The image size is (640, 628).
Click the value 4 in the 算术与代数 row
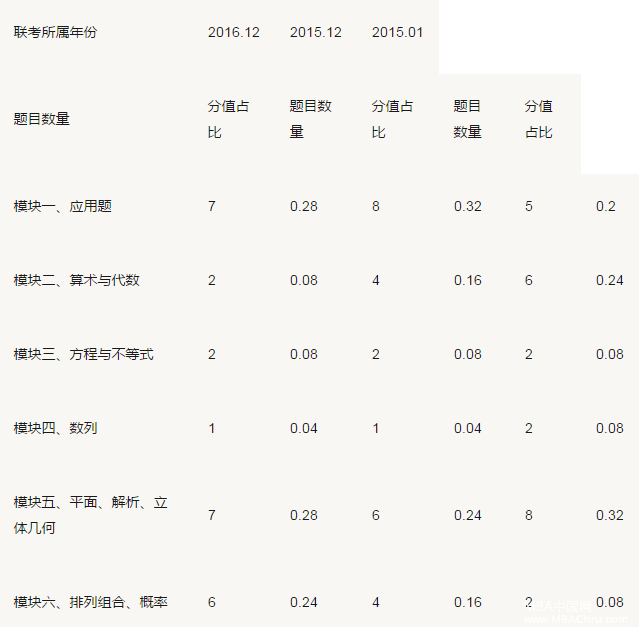[x=376, y=280]
